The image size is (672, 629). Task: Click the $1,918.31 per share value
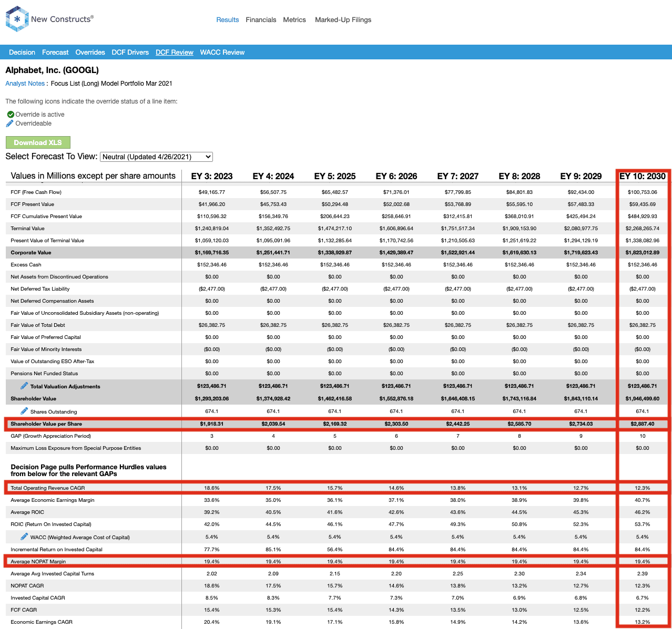pyautogui.click(x=212, y=424)
